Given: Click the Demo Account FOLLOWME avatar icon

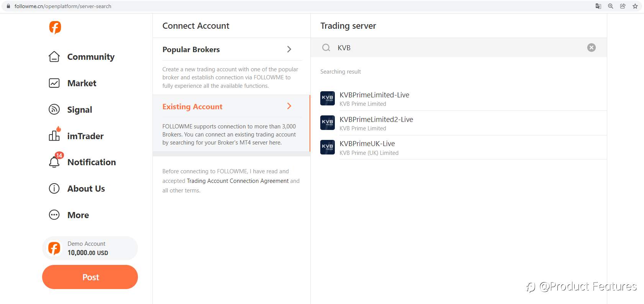Looking at the screenshot, I should pyautogui.click(x=54, y=248).
